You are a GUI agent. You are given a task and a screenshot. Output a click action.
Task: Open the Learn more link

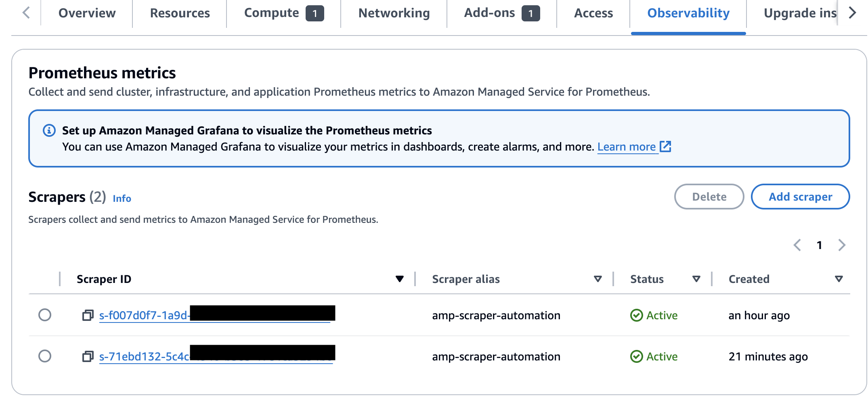[x=626, y=147]
